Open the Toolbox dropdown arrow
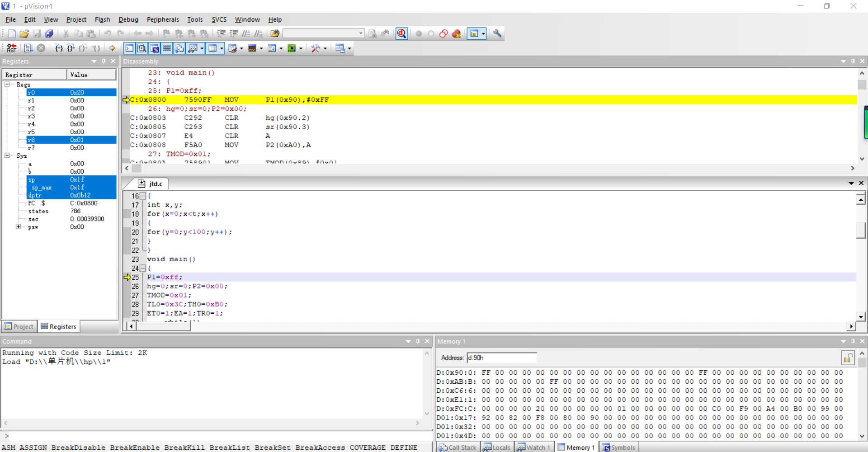Viewport: 868px width, 452px height. (325, 48)
